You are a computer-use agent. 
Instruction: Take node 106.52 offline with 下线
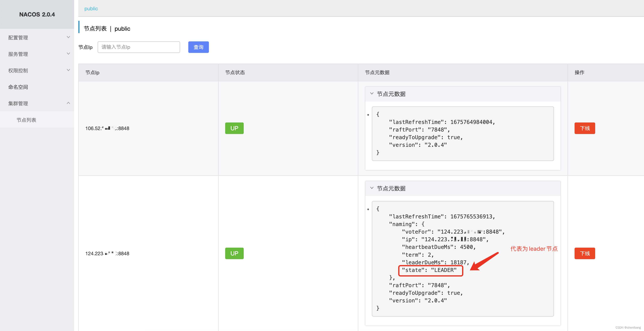584,128
